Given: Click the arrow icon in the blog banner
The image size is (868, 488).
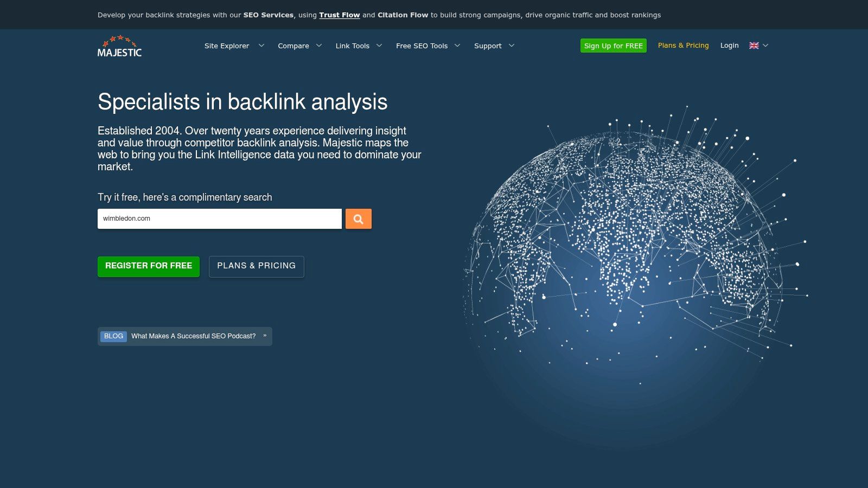Looking at the screenshot, I should coord(265,336).
